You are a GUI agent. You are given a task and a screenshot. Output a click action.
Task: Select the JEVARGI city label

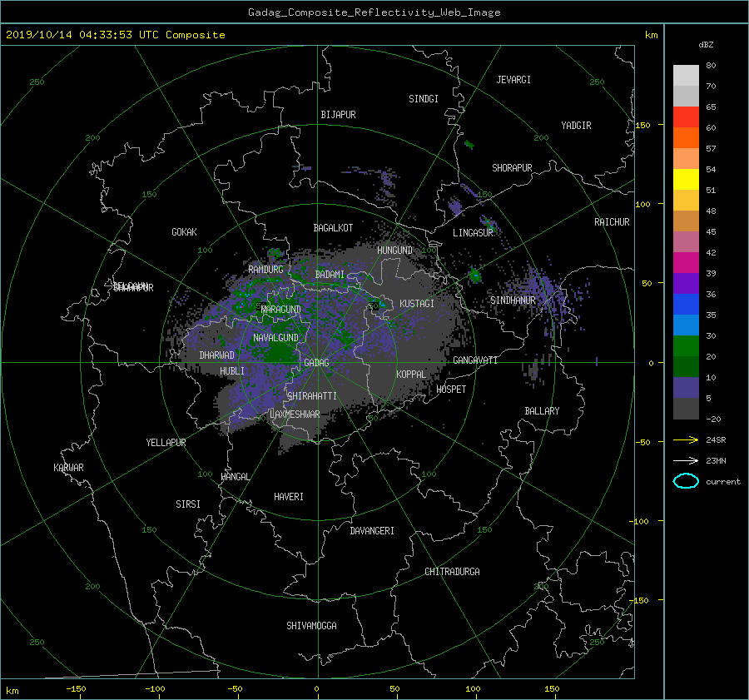coord(513,80)
